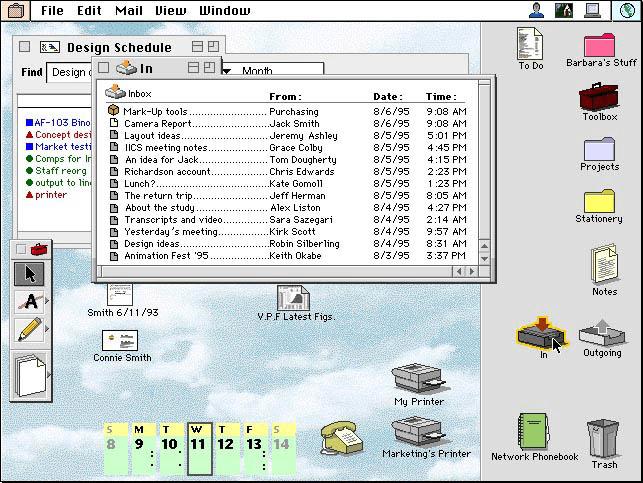
Task: Sort by the Date: column header
Action: [x=388, y=97]
